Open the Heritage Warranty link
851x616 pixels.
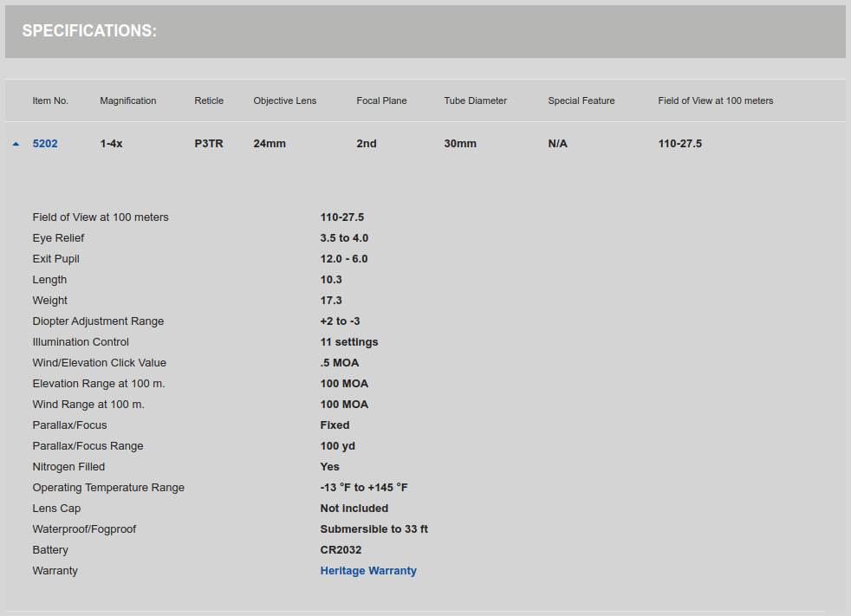pos(368,571)
